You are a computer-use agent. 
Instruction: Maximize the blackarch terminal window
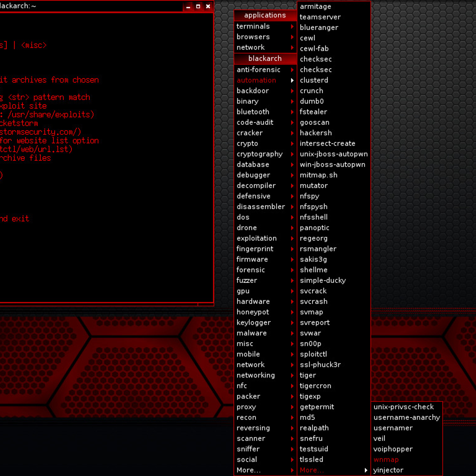click(198, 7)
